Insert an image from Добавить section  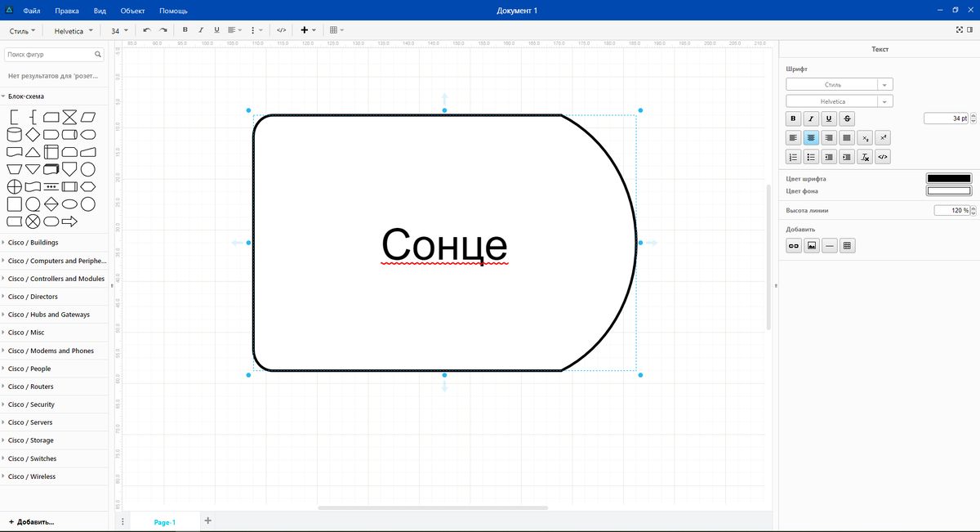click(812, 245)
